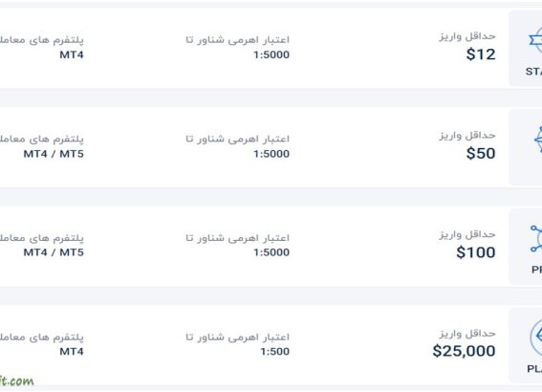Click the PLA account label text
This screenshot has height=392, width=542.
point(534,369)
